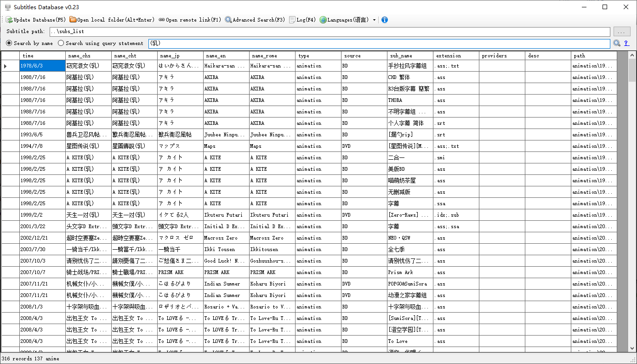Viewport: 637px width, 364px height.
Task: Select sub_name cell 'R3台版字幕 簡繁'
Action: click(410, 89)
